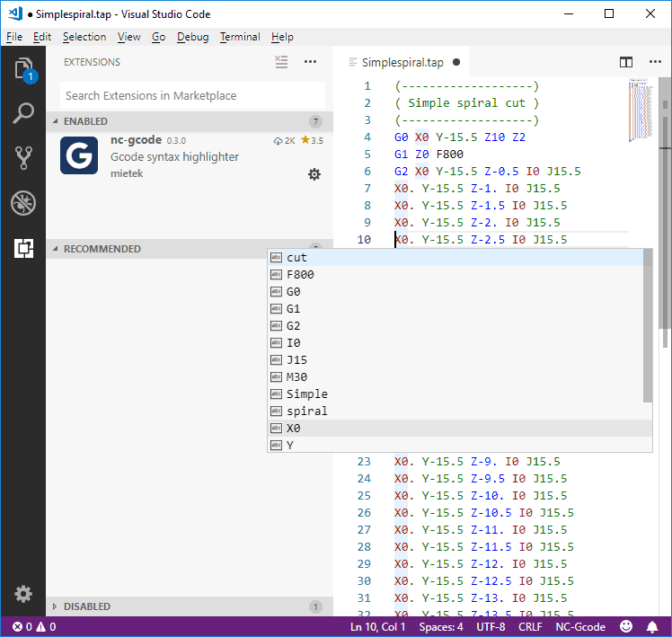
Task: Change indentation via Spaces: 4
Action: click(441, 627)
